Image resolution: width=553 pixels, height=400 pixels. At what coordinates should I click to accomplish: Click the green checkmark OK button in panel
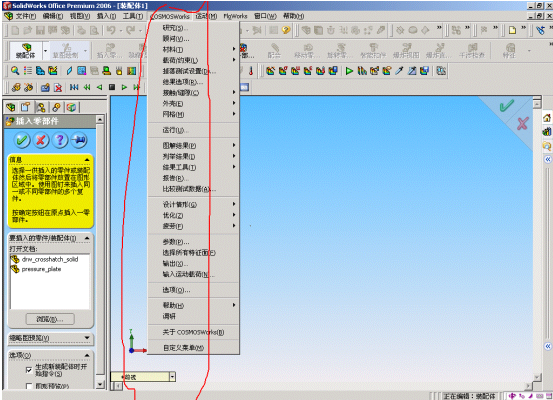pyautogui.click(x=22, y=140)
